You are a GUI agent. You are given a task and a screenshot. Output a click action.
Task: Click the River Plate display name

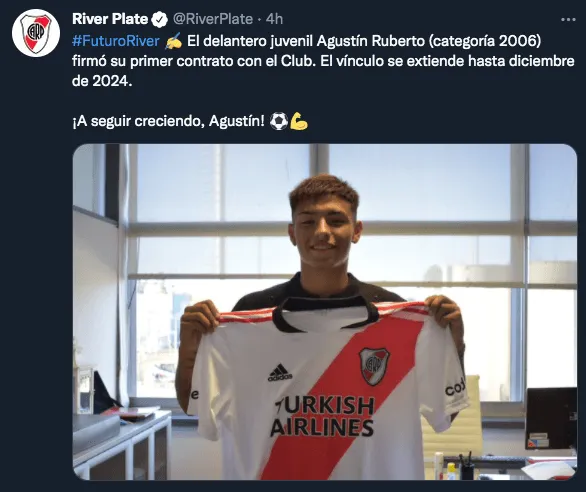coord(110,19)
